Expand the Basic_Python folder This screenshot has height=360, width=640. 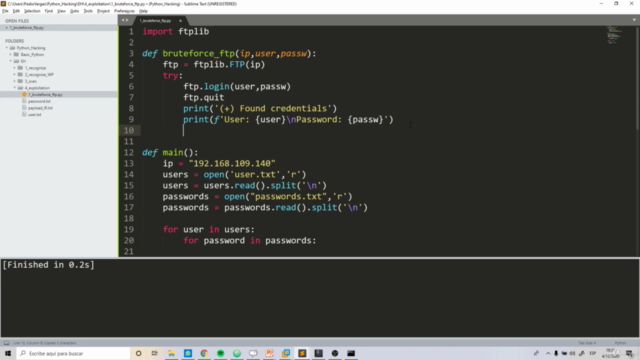pos(11,54)
